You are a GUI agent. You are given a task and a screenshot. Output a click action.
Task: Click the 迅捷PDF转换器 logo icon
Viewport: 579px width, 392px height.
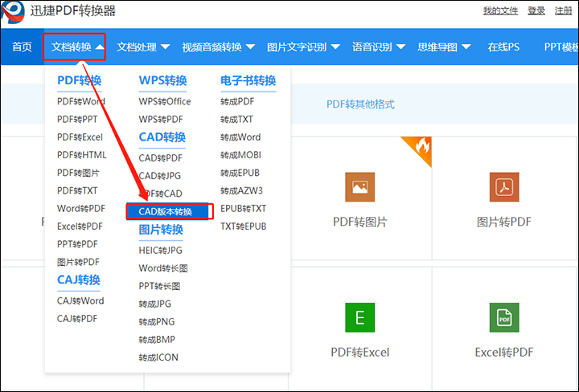click(14, 12)
